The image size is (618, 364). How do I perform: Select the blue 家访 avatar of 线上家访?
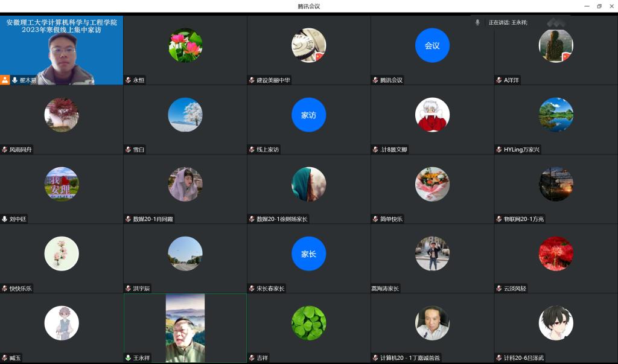pos(308,115)
